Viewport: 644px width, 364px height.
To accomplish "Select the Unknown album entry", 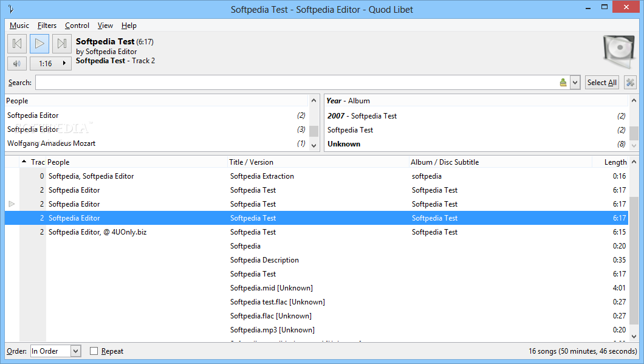I will 476,144.
